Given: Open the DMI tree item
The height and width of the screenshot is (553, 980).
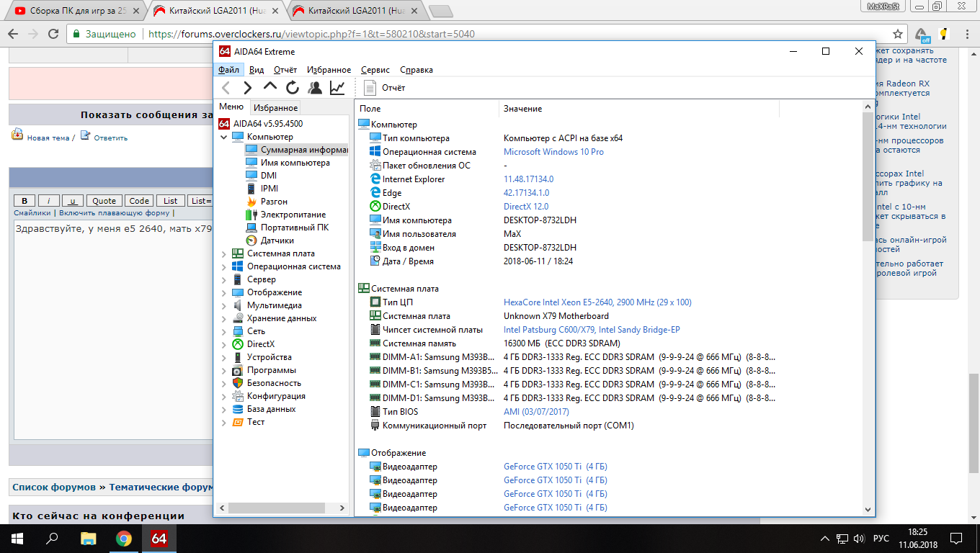Looking at the screenshot, I should pos(261,176).
